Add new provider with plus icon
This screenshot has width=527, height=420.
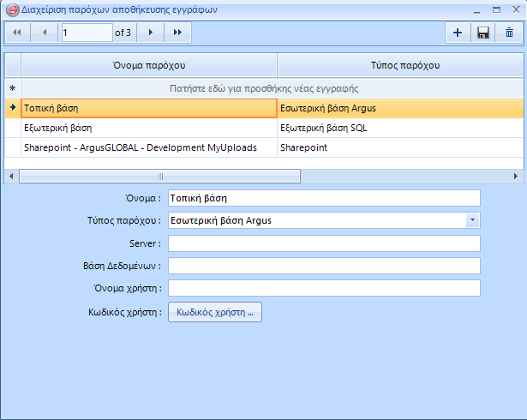(458, 33)
